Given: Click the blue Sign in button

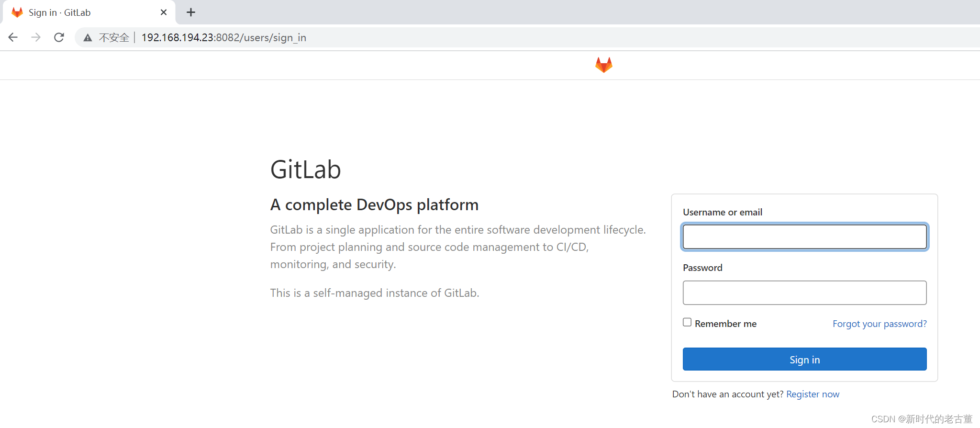Looking at the screenshot, I should [804, 359].
